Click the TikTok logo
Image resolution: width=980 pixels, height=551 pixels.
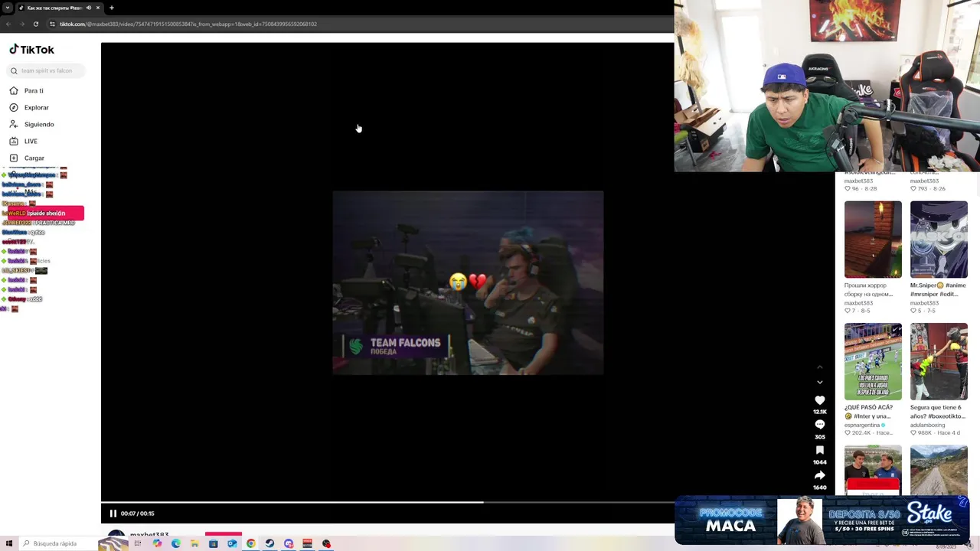tap(31, 50)
